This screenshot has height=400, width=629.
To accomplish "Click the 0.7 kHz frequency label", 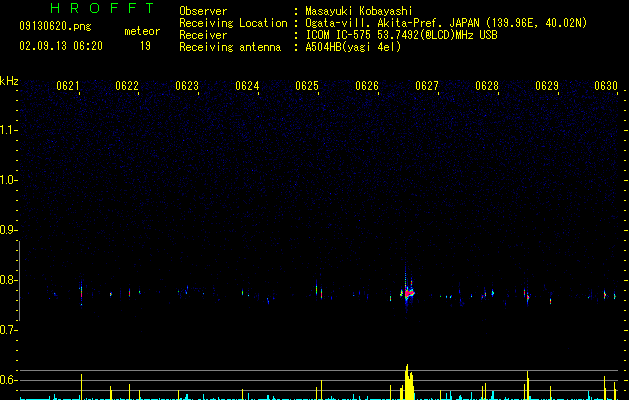I will click(x=8, y=330).
